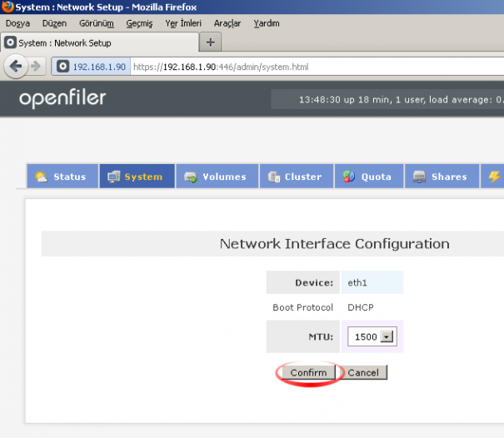Open the MTU dropdown arrow
The width and height of the screenshot is (504, 438).
pyautogui.click(x=387, y=336)
